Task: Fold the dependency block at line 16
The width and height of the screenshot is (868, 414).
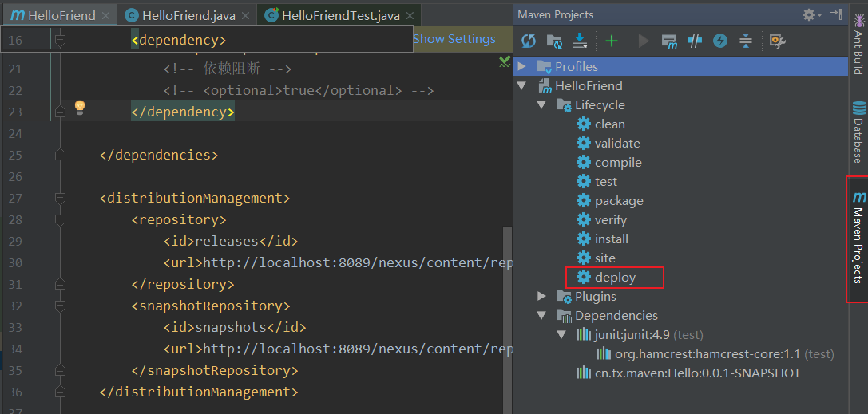Action: tap(60, 41)
